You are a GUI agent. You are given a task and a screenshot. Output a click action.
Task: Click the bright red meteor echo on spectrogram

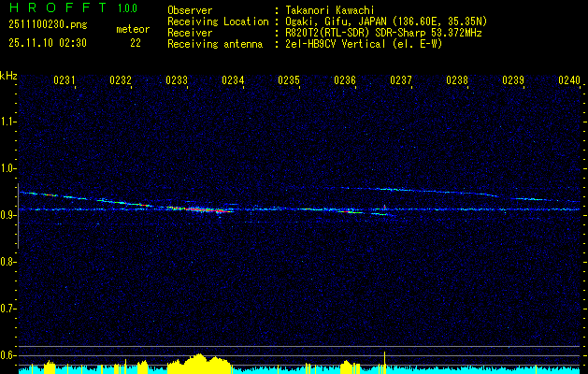click(x=208, y=210)
